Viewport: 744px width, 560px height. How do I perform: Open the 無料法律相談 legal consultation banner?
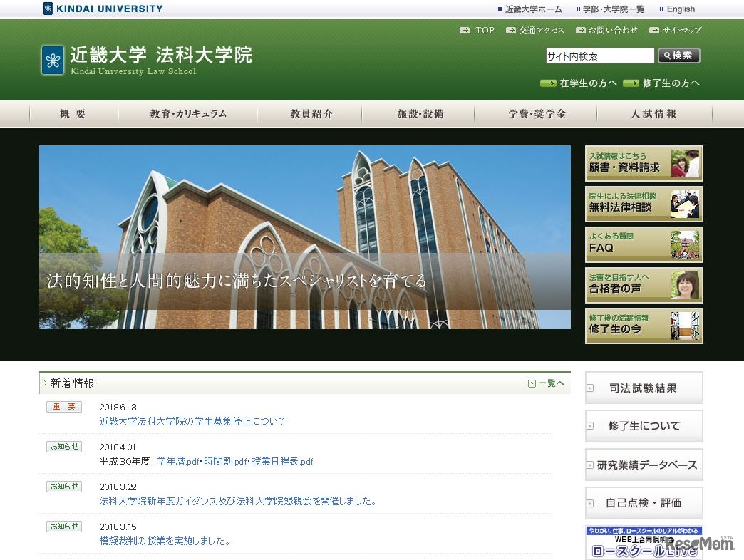point(643,204)
